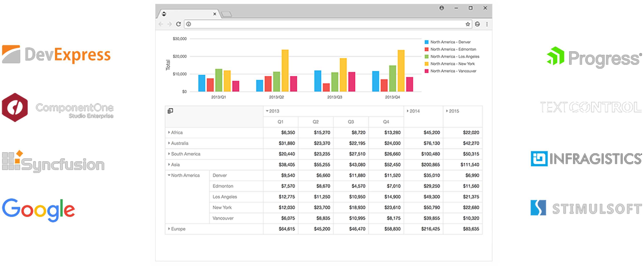The height and width of the screenshot is (266, 644).
Task: Click the North America - Vancouver legend swatch
Action: click(426, 71)
